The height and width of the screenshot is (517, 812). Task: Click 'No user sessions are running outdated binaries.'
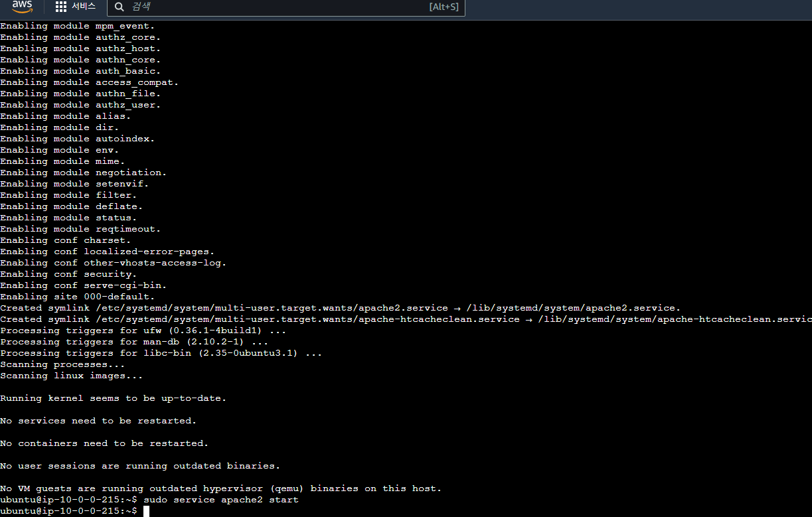pyautogui.click(x=140, y=466)
